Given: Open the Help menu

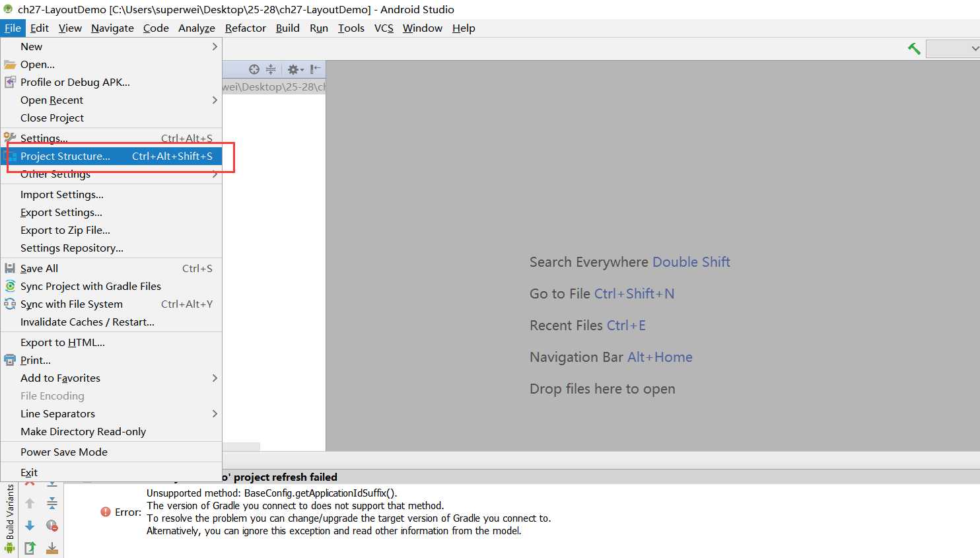Looking at the screenshot, I should click(x=464, y=28).
